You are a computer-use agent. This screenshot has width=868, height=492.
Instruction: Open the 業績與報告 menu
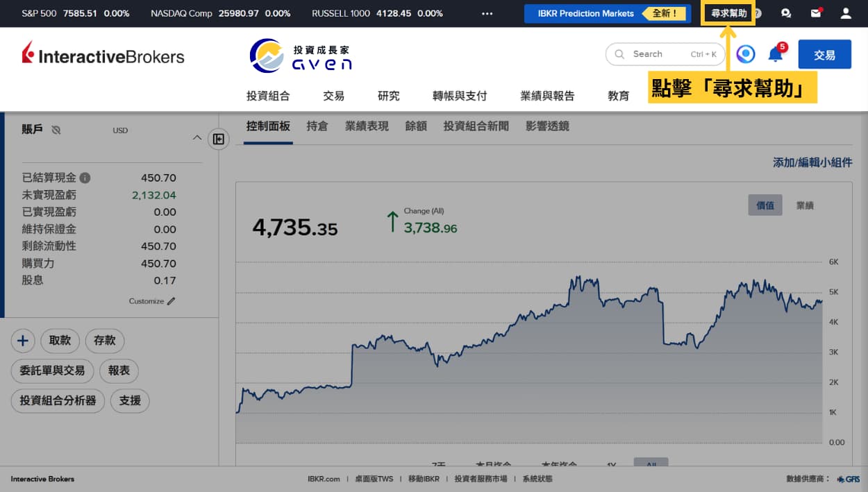pos(547,96)
